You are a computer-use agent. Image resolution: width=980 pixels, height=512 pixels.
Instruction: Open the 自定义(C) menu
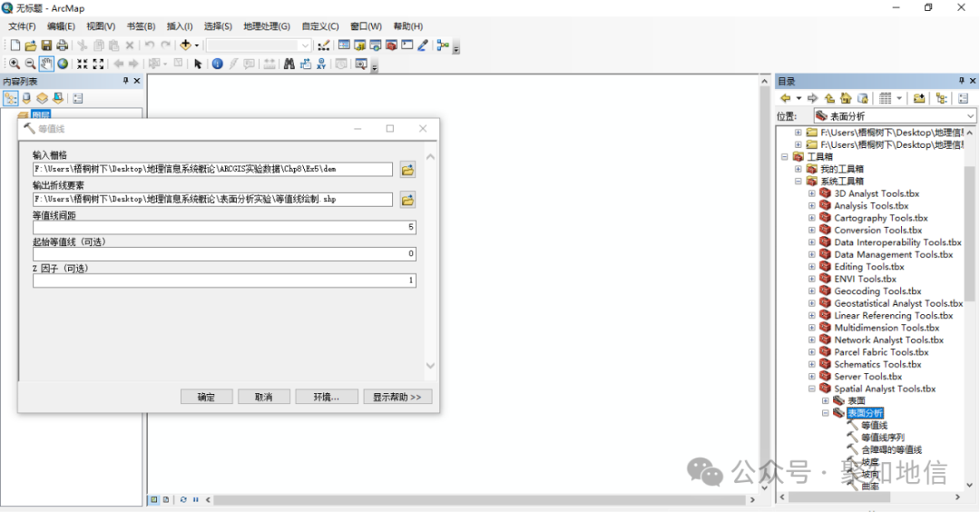coord(320,26)
